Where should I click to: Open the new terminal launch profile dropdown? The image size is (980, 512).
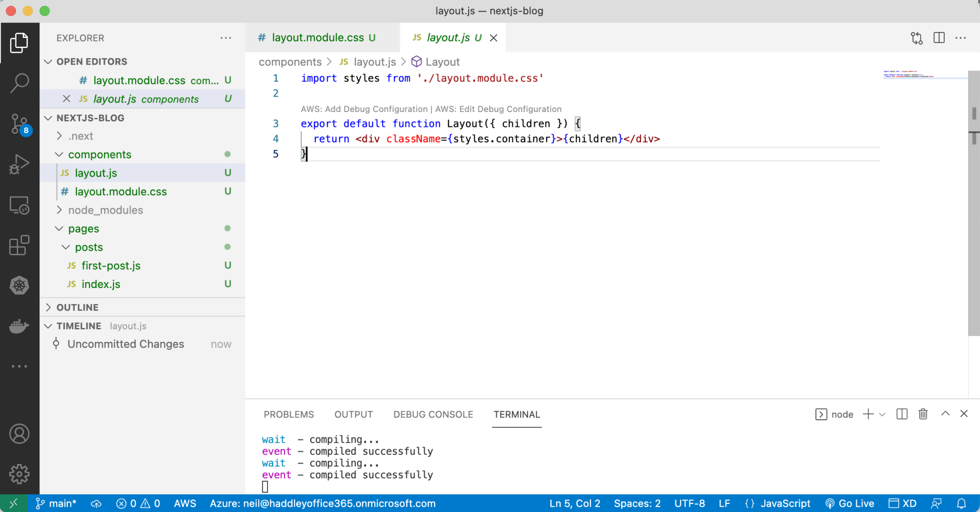click(x=882, y=414)
